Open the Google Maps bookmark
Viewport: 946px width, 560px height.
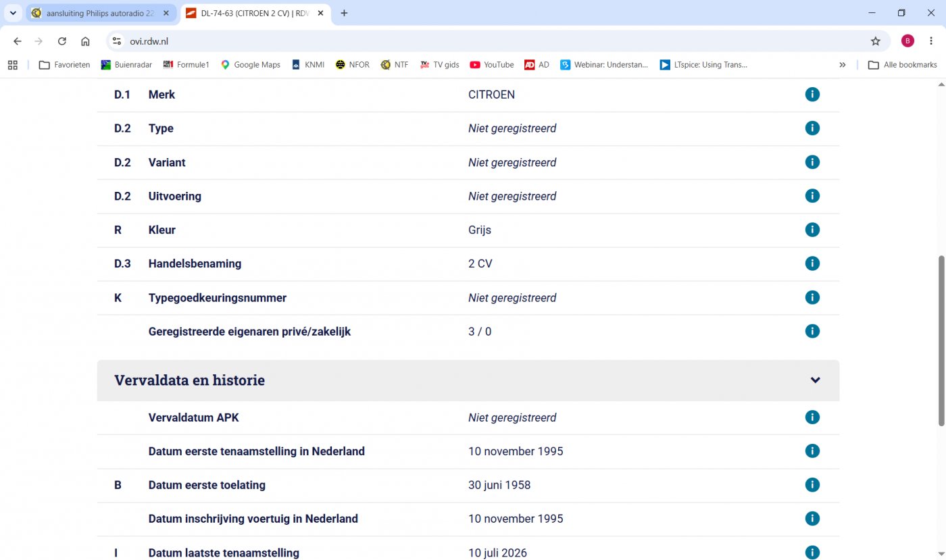[x=250, y=65]
